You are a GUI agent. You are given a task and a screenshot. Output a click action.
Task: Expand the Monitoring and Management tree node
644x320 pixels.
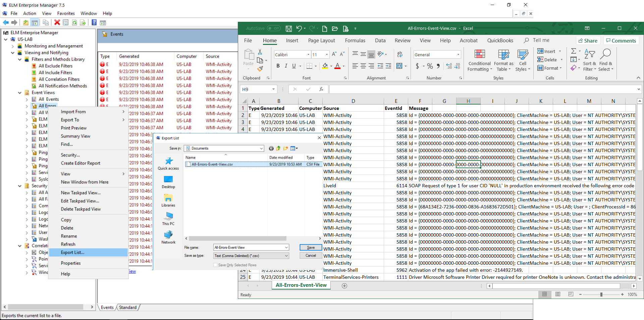(13, 46)
